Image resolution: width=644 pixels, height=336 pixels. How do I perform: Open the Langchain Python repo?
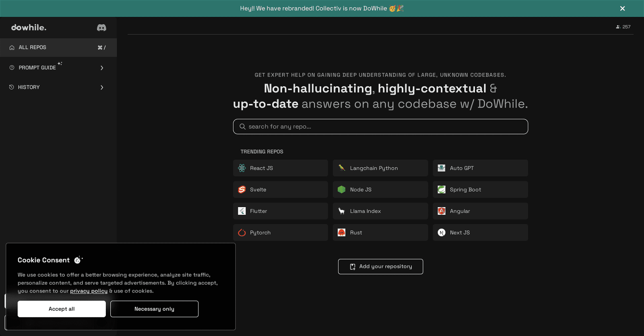(380, 168)
